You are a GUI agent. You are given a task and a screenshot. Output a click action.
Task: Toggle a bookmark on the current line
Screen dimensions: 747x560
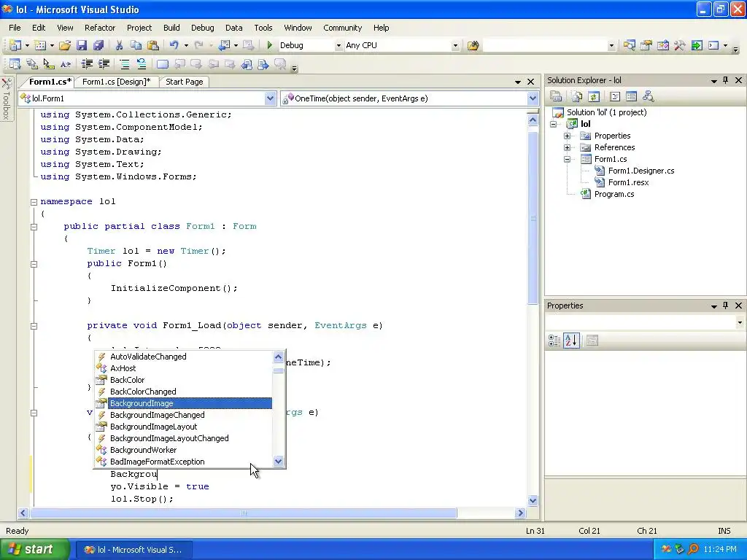(163, 64)
